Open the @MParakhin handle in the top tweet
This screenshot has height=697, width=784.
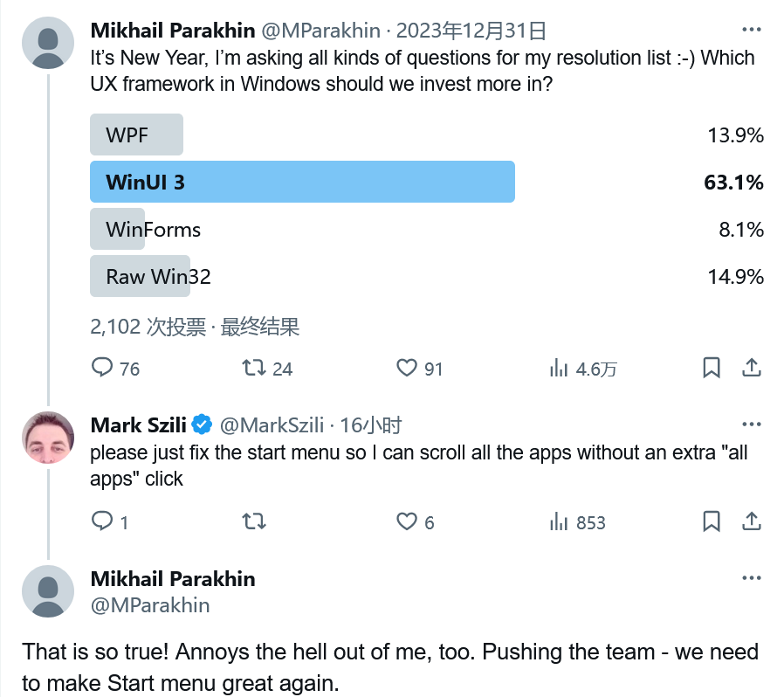[320, 31]
